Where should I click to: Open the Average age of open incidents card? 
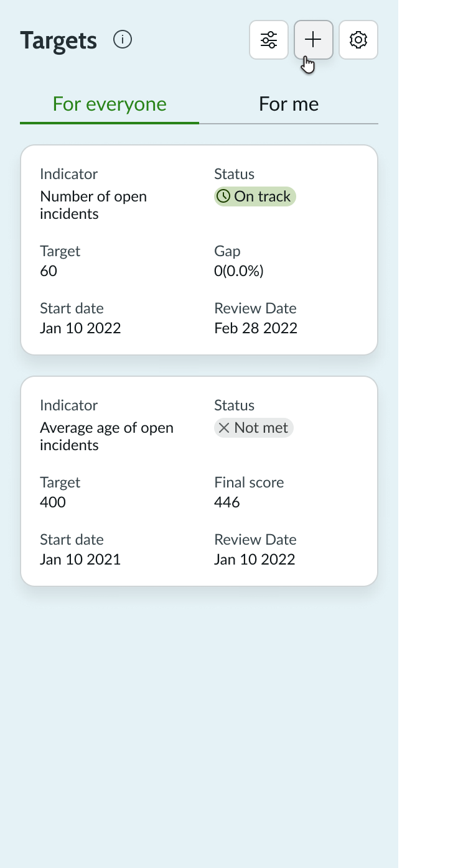click(199, 480)
